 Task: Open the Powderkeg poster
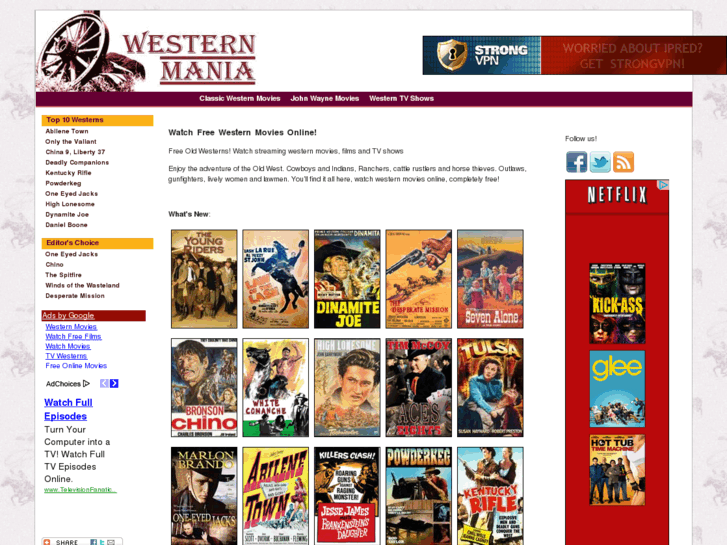click(x=419, y=496)
